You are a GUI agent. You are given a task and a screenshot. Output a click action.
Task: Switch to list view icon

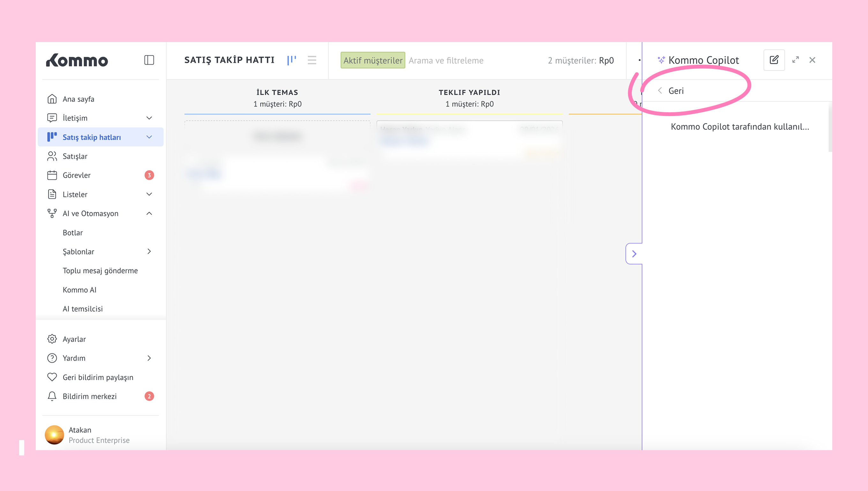click(312, 60)
